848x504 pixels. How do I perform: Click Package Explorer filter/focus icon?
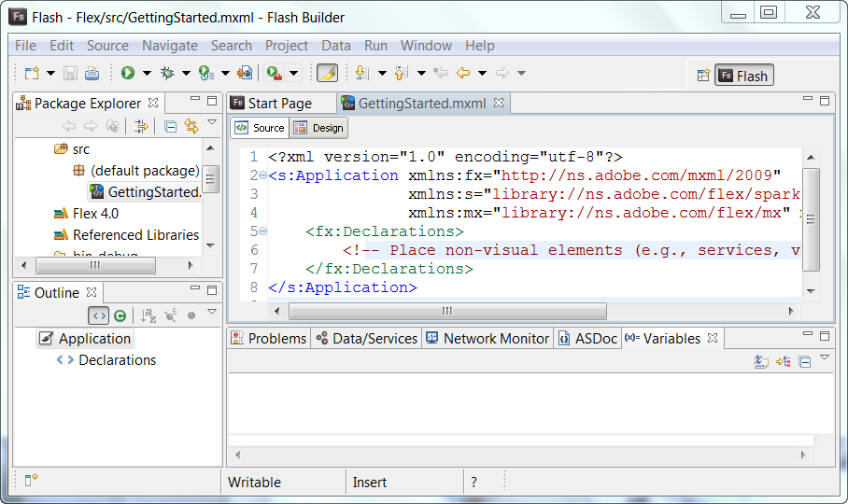(141, 126)
